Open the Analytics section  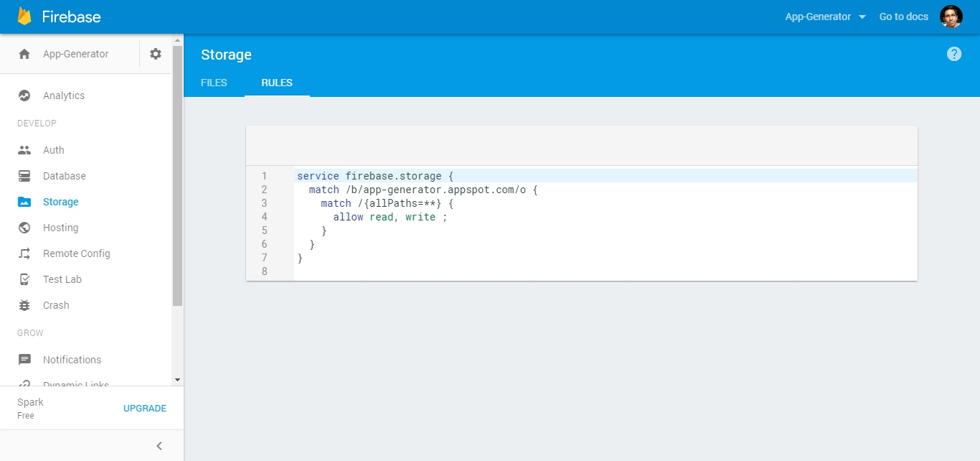coord(64,95)
